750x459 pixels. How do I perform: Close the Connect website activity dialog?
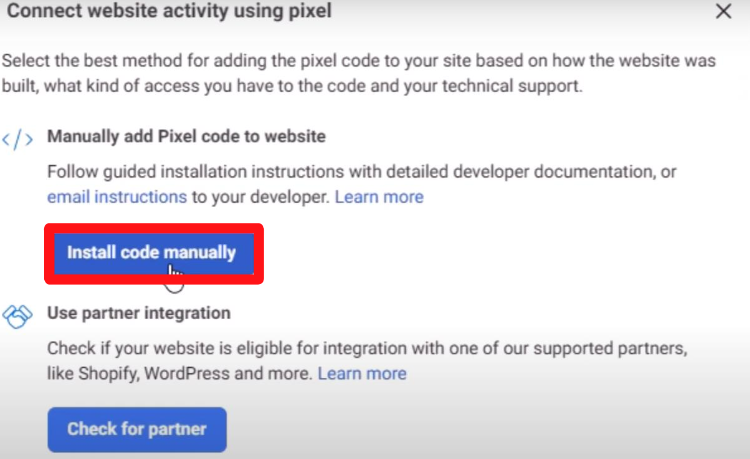pyautogui.click(x=723, y=12)
